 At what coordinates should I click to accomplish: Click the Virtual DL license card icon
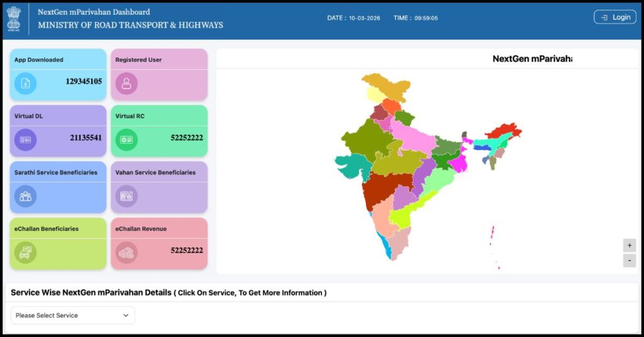(x=25, y=140)
